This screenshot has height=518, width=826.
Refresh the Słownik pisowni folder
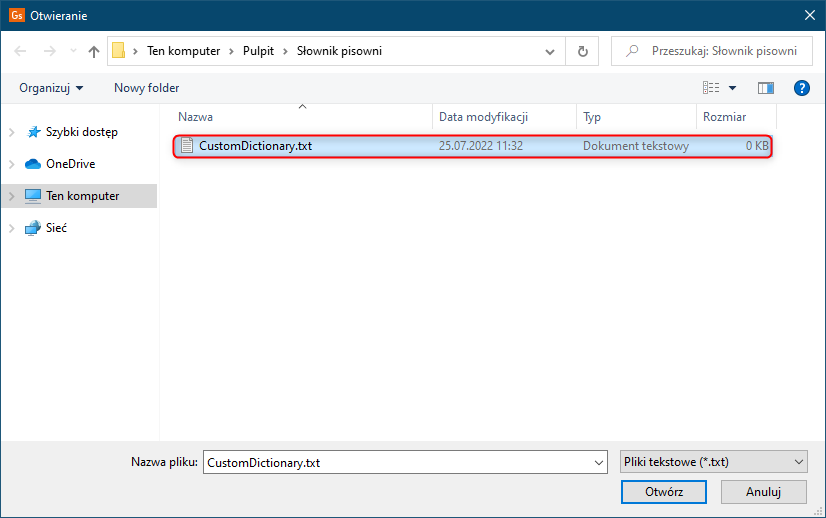coord(583,51)
